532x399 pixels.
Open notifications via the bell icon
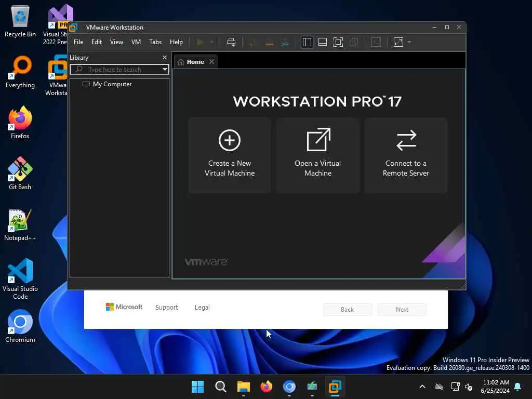[518, 387]
